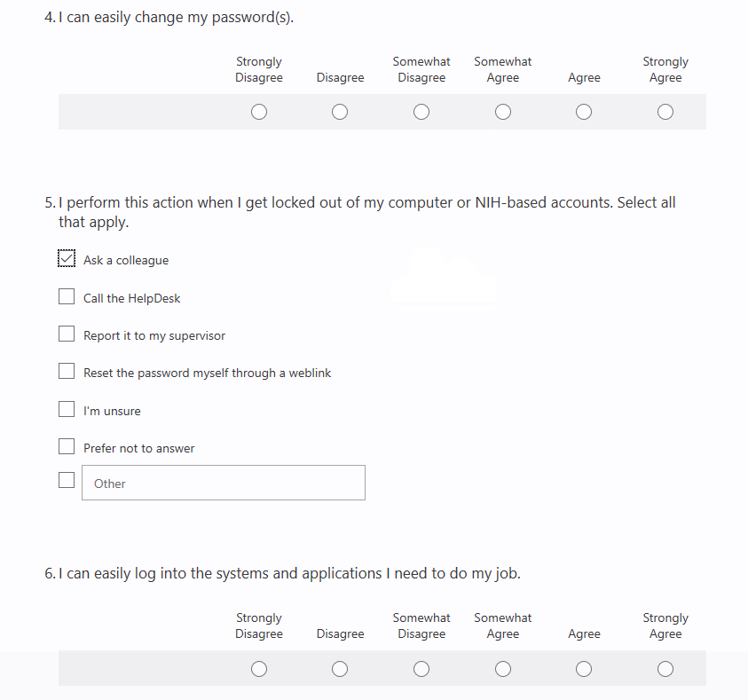Select Disagree for changing passwords question
The image size is (748, 700).
[340, 112]
